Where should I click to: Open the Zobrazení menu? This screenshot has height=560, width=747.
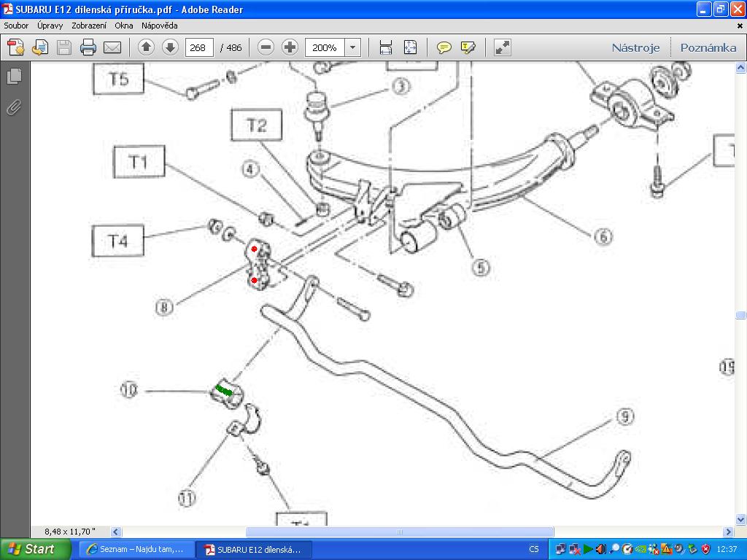coord(89,26)
